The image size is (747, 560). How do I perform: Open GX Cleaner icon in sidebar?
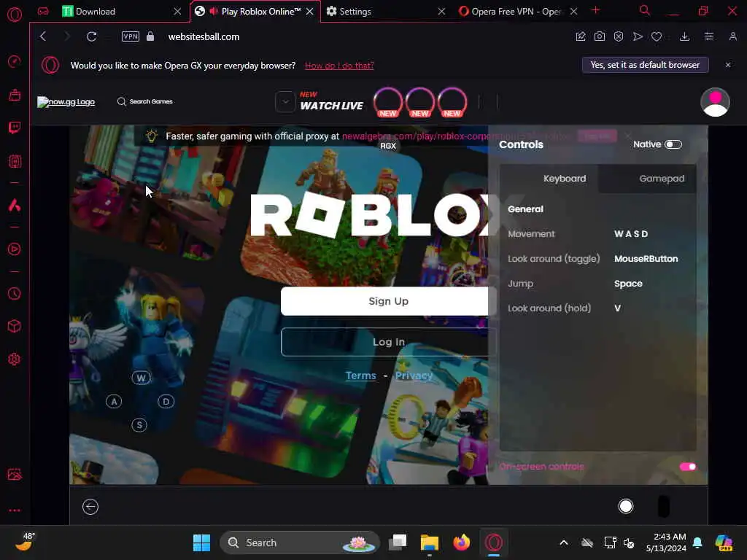coord(15,95)
